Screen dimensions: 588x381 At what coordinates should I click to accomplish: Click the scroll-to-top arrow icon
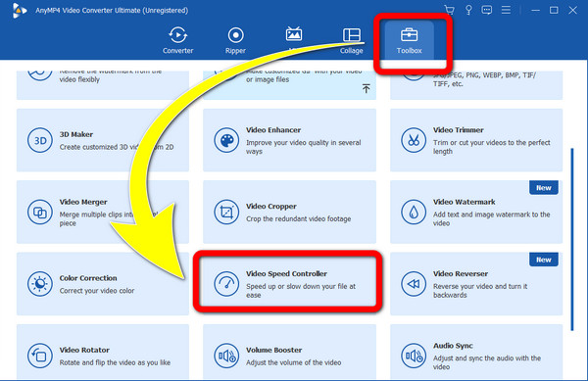pyautogui.click(x=366, y=88)
